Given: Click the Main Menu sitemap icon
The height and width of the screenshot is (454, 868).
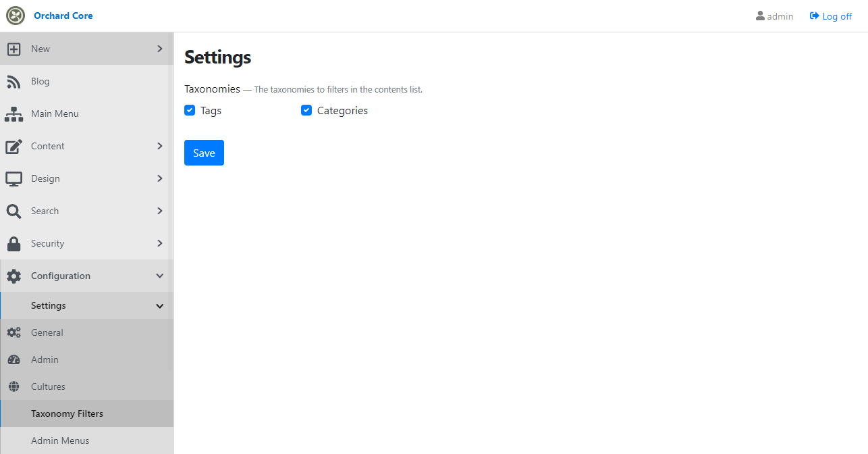Looking at the screenshot, I should tap(13, 113).
